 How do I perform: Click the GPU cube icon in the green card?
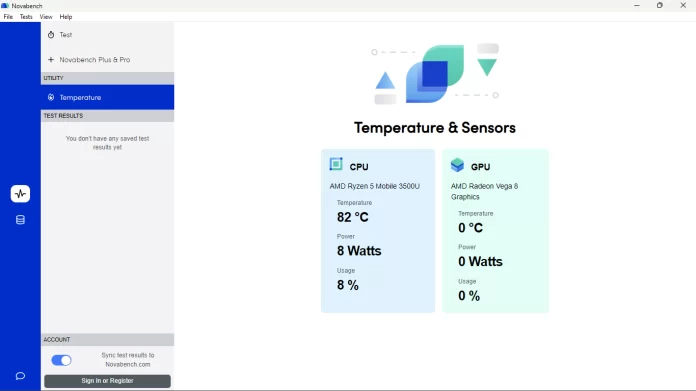pos(457,165)
